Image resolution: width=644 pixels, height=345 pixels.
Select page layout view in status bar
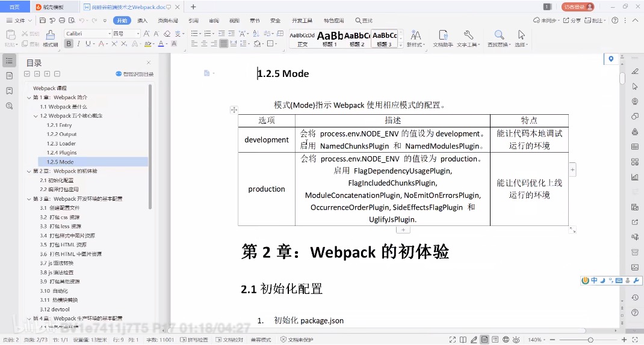coord(485,340)
